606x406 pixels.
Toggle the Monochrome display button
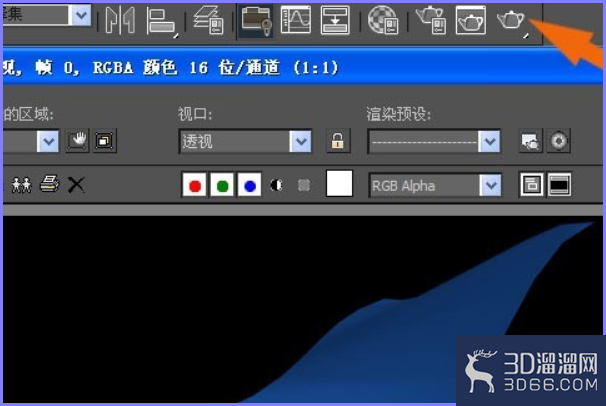304,185
